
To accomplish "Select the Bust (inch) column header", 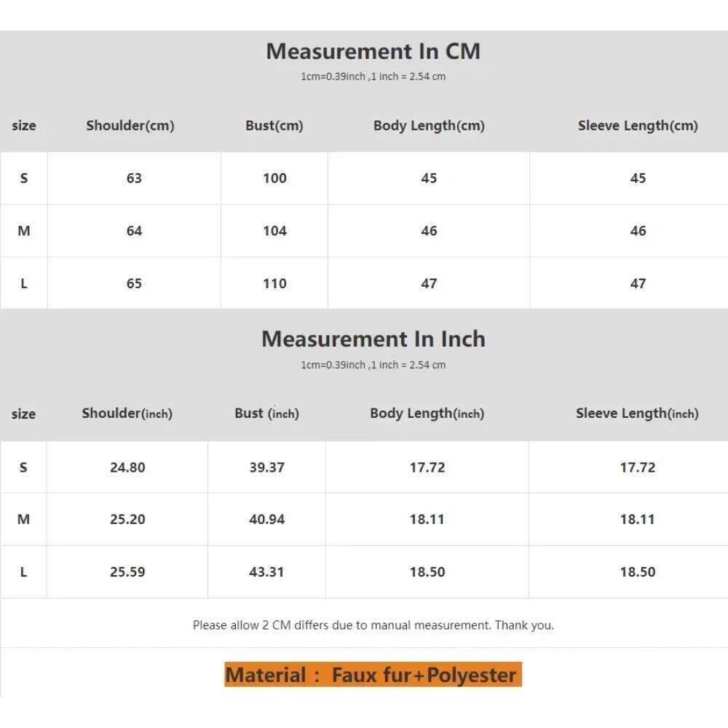I will [266, 414].
